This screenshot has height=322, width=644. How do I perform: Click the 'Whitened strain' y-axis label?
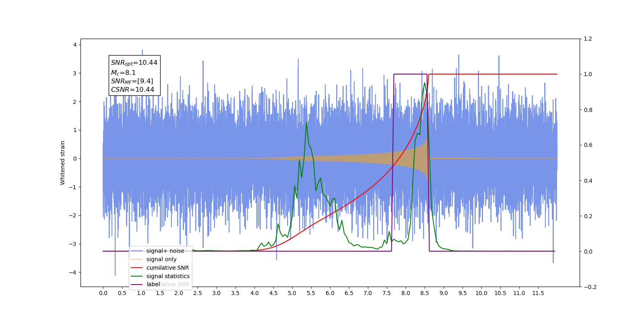click(x=62, y=163)
